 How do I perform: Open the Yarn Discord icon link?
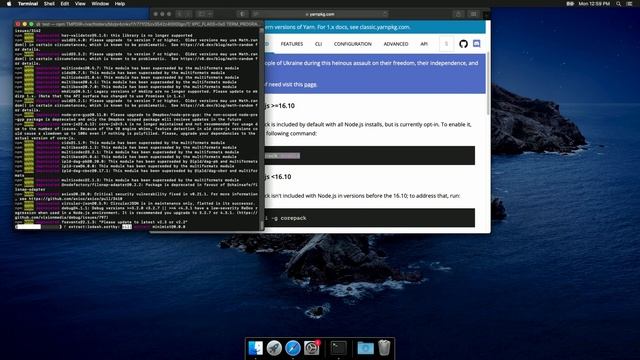(476, 43)
